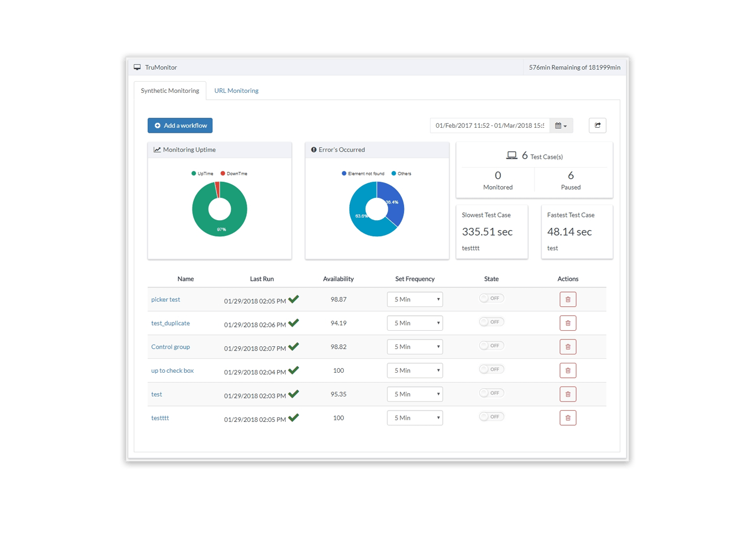Screen dimensions: 756x553
Task: Open the calendar dropdown arrow
Action: (566, 126)
